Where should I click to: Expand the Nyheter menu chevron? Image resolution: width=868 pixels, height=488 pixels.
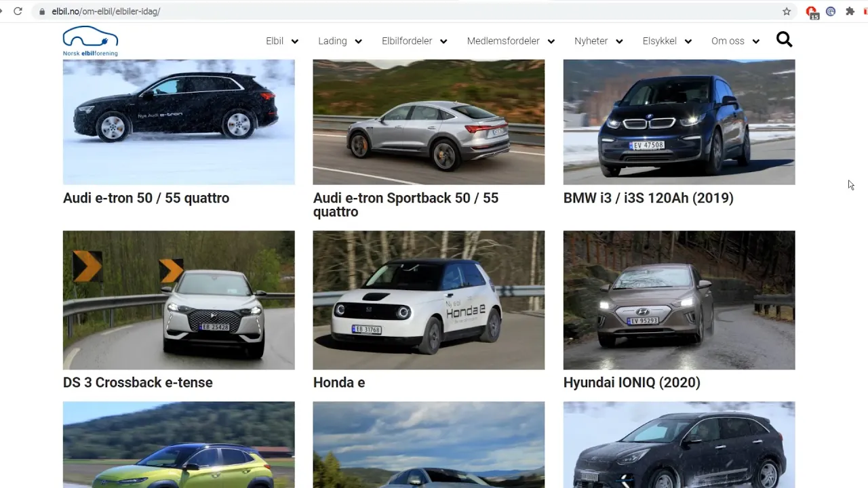point(619,41)
